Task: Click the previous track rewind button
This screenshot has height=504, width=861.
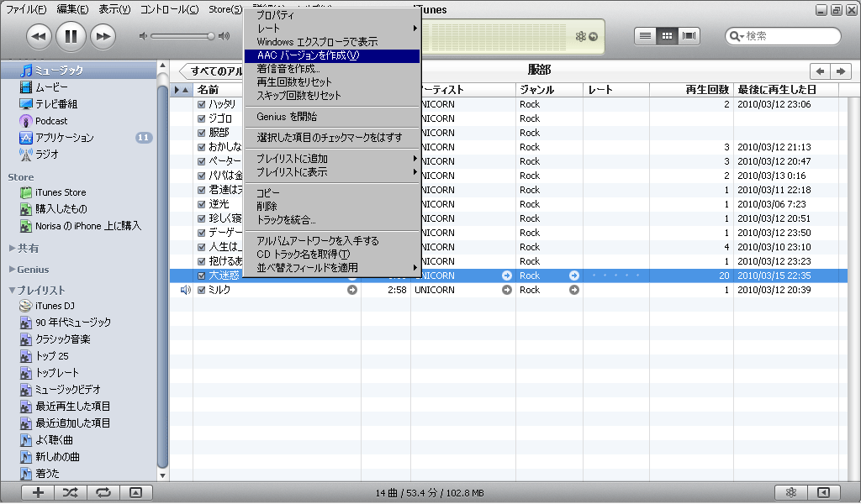Action: tap(39, 37)
